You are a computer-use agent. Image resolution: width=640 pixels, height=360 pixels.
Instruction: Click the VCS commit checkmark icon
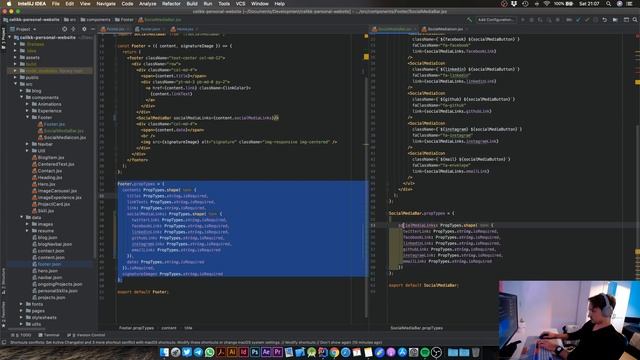tap(587, 20)
